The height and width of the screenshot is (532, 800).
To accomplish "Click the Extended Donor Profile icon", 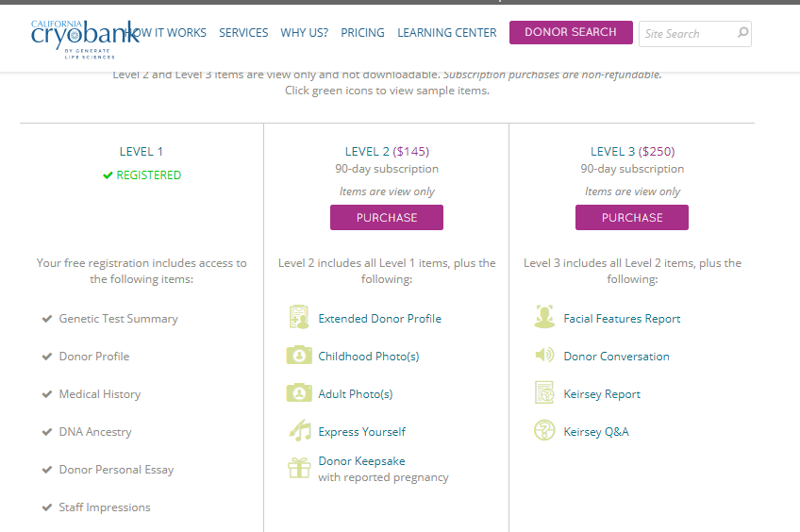I will (x=299, y=318).
